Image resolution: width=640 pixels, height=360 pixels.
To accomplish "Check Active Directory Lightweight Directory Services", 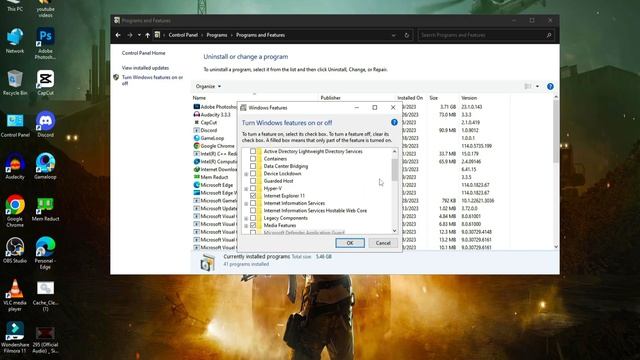I will pyautogui.click(x=253, y=151).
